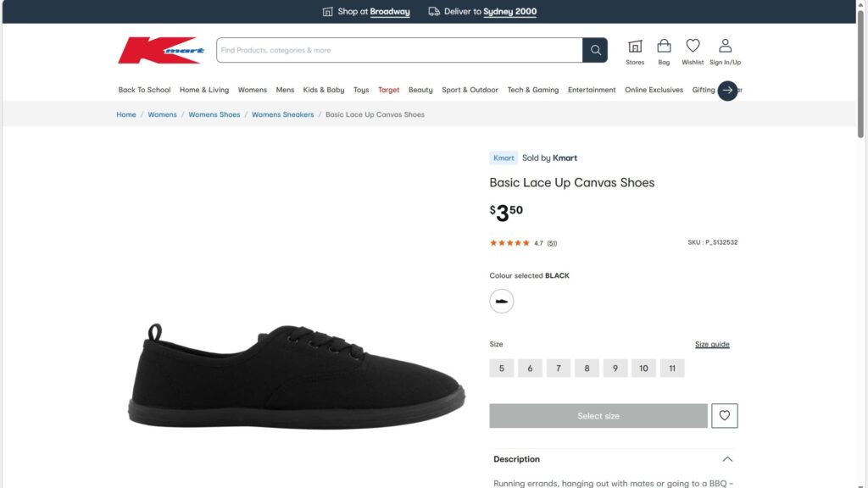Image resolution: width=868 pixels, height=488 pixels.
Task: Add shoes to wishlist via heart button
Action: coord(725,416)
